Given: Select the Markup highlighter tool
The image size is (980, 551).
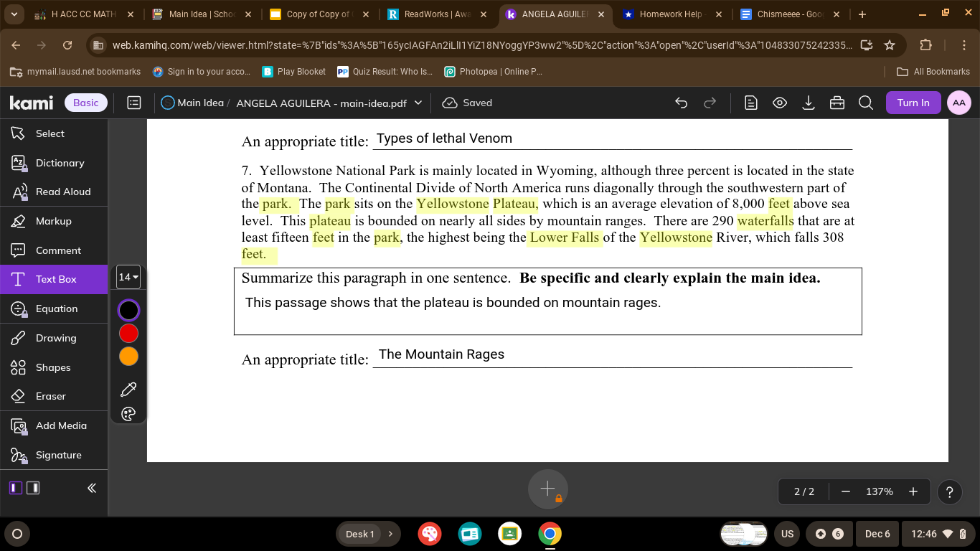Looking at the screenshot, I should [x=53, y=221].
